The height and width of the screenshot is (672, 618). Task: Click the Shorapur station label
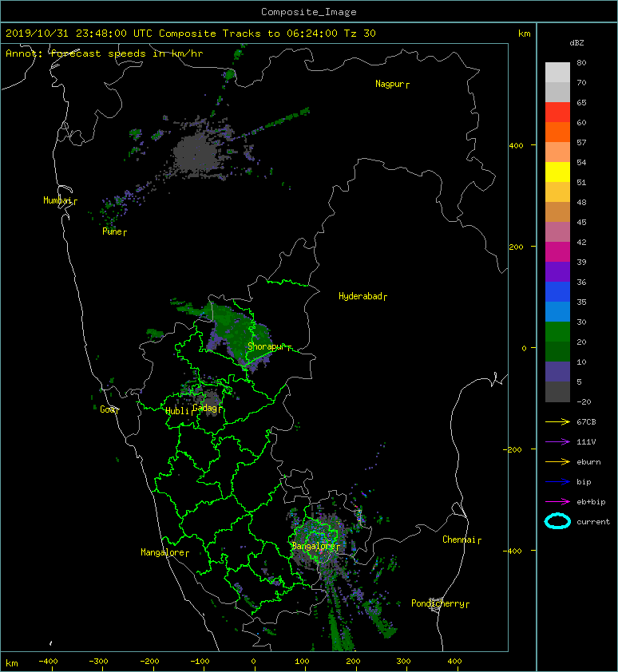[267, 346]
